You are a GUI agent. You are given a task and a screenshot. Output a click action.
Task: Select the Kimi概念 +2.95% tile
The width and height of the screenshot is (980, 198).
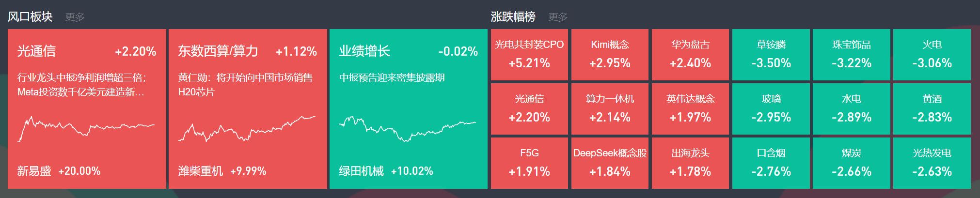(610, 55)
